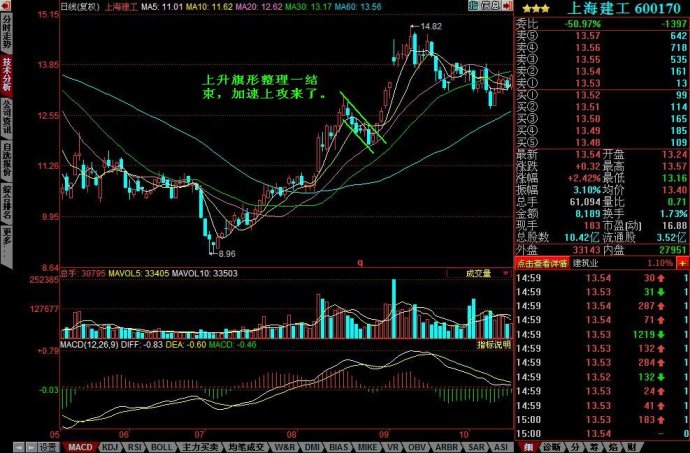This screenshot has height=453, width=690.
Task: Click the red back arrow icon at top-left
Action: click(x=6, y=6)
